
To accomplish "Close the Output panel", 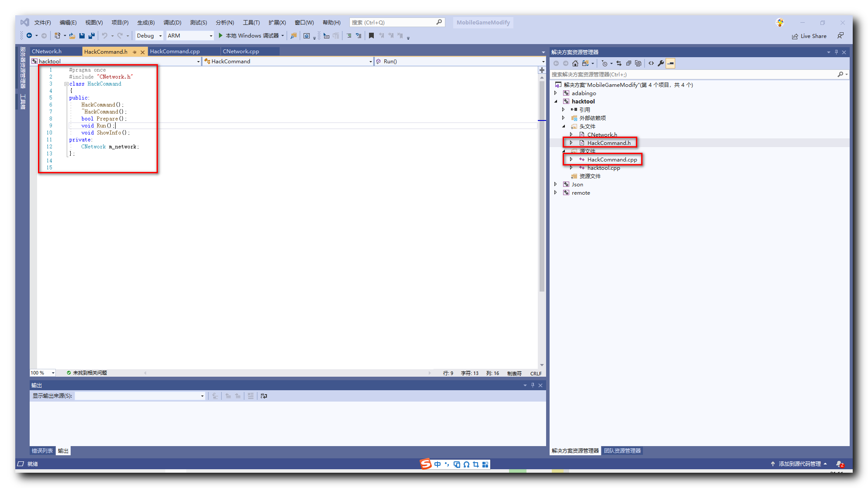I will [x=540, y=385].
